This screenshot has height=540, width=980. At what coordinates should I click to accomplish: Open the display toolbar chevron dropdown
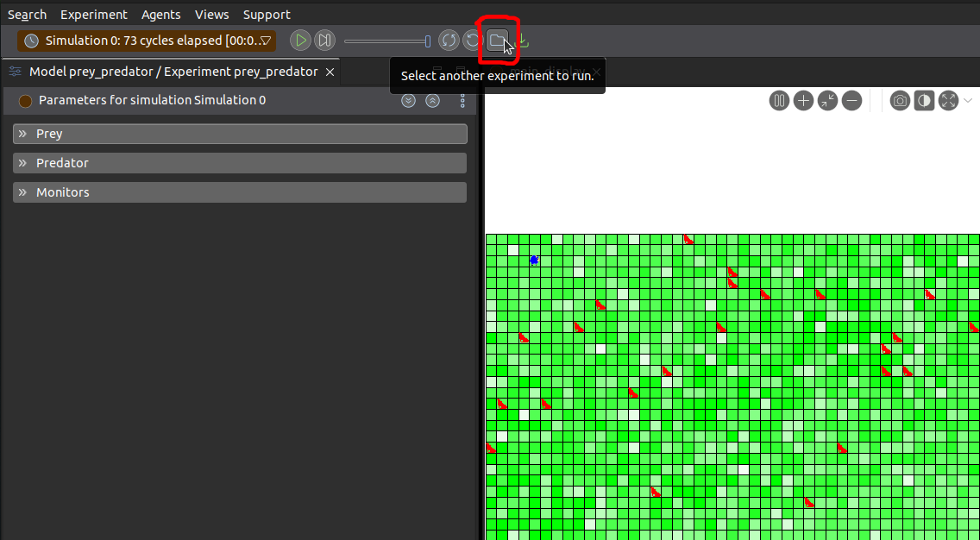[x=968, y=101]
